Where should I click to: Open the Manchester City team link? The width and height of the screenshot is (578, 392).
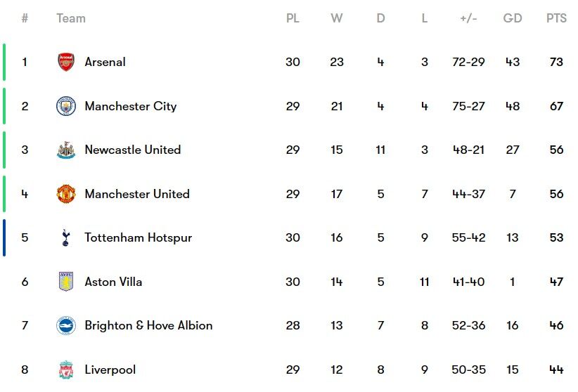(x=130, y=106)
